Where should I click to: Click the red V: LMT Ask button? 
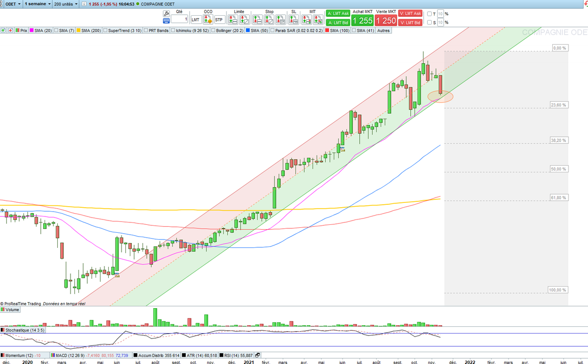tap(411, 14)
